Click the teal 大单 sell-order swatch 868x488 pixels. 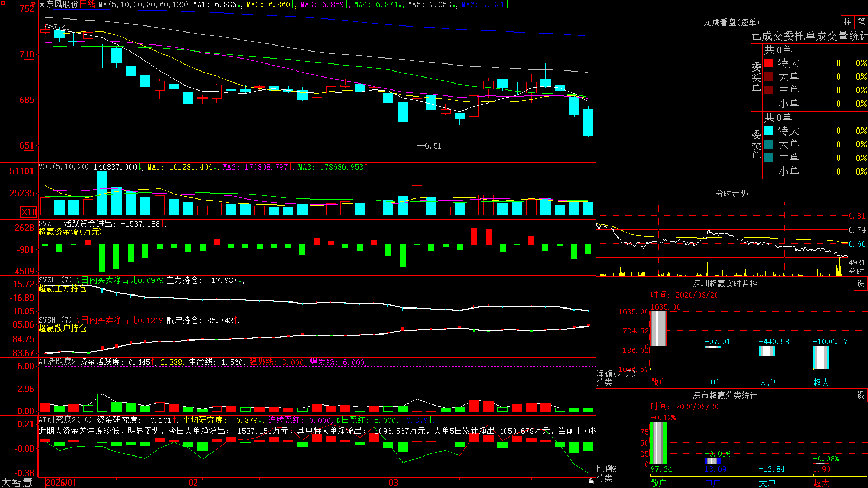click(768, 144)
